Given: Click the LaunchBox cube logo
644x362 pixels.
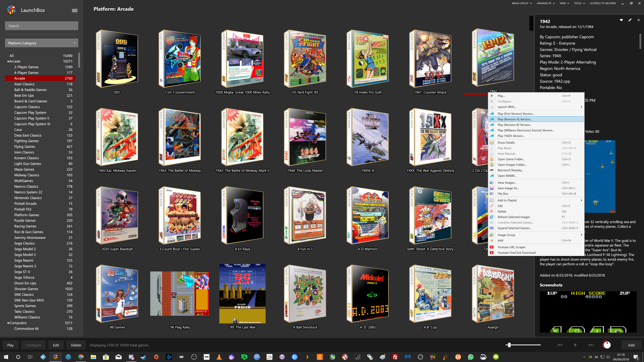Looking at the screenshot, I should pyautogui.click(x=12, y=10).
